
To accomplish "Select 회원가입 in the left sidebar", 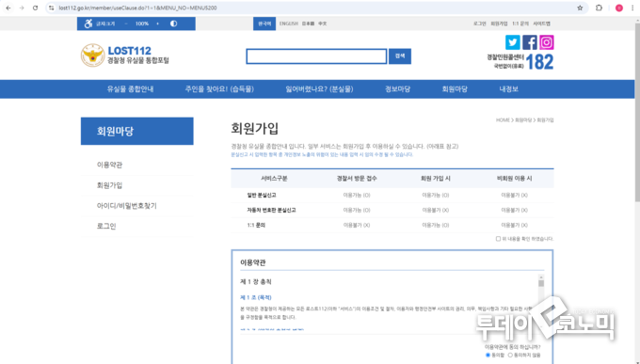I will tap(109, 185).
